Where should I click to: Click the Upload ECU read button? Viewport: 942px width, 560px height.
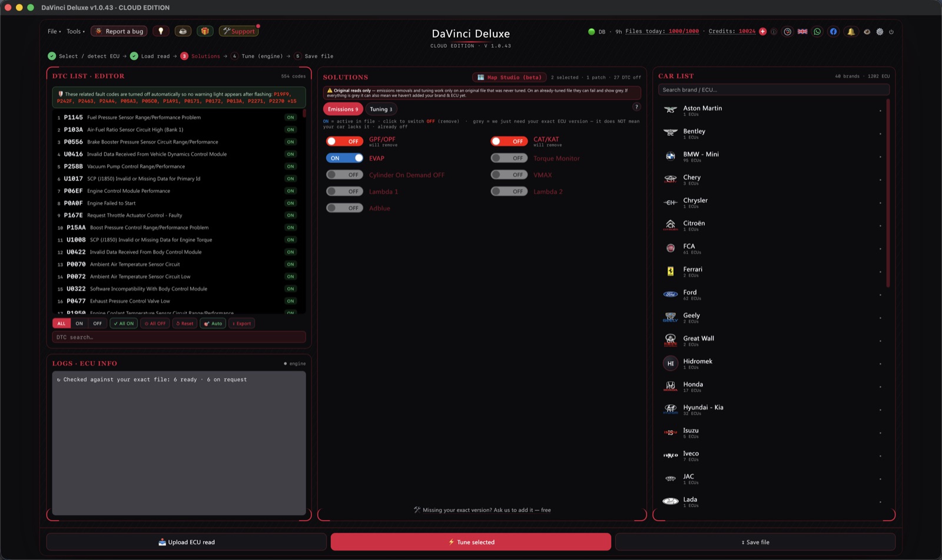coord(186,542)
